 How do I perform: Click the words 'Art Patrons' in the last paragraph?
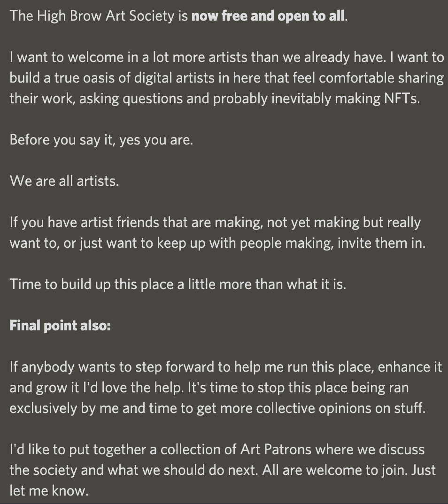[x=276, y=450]
